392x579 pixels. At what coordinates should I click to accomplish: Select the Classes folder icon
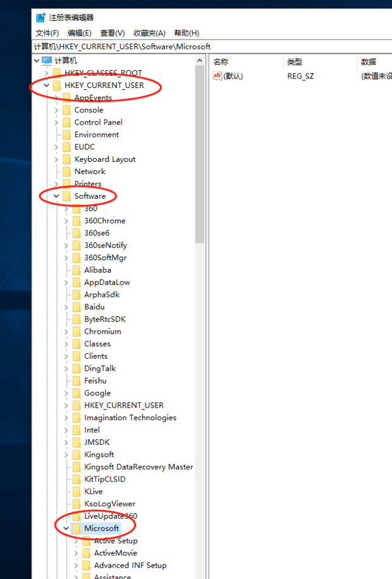point(77,344)
